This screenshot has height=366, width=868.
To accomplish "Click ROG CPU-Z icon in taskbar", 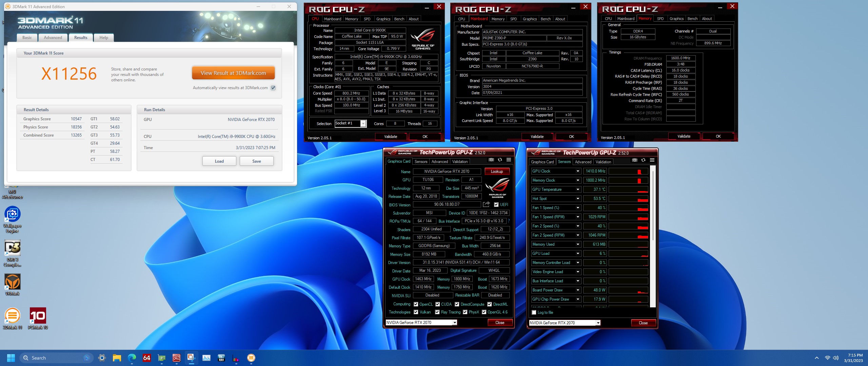I will [x=177, y=358].
